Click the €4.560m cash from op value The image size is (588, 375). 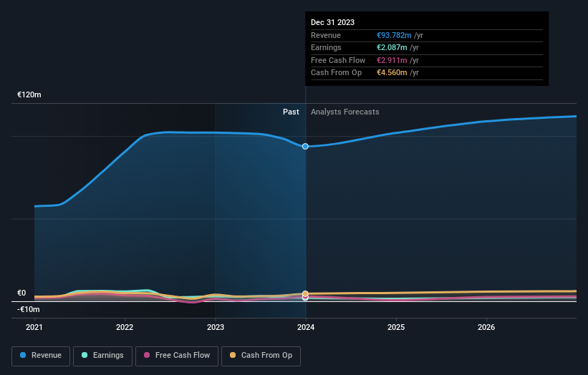coord(392,73)
